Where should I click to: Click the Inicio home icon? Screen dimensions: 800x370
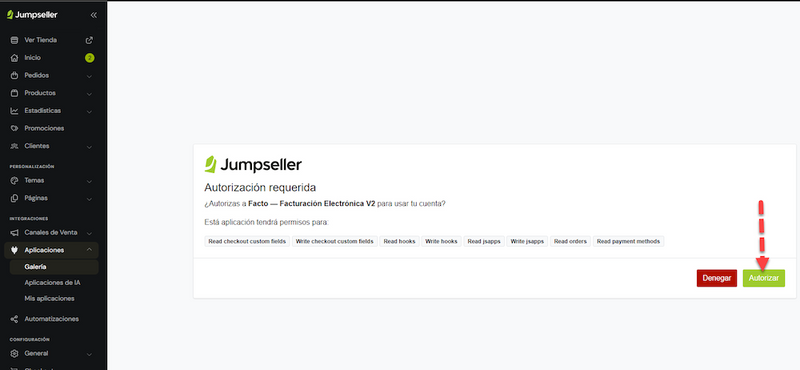click(14, 58)
